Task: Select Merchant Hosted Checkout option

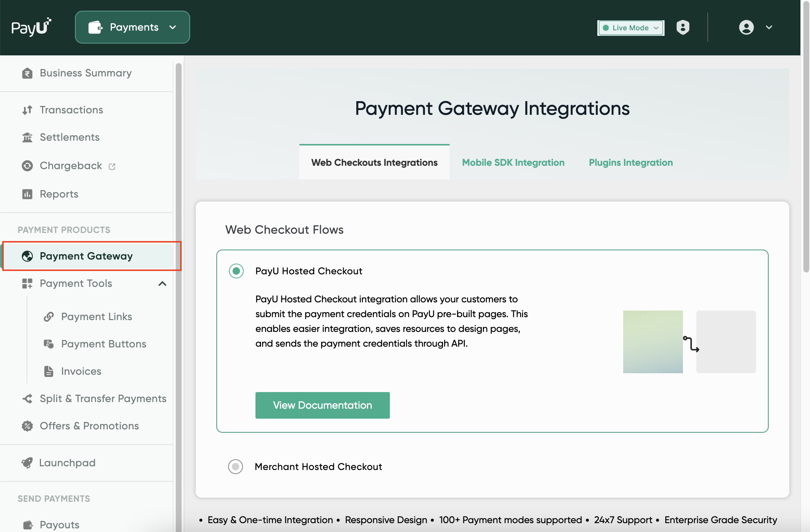Action: click(x=236, y=466)
